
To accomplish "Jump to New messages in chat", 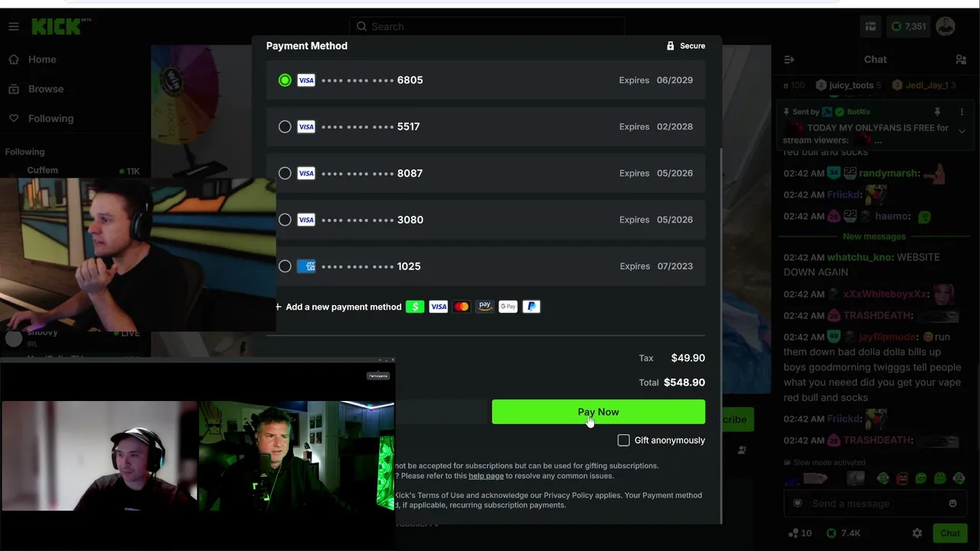I will [x=874, y=236].
